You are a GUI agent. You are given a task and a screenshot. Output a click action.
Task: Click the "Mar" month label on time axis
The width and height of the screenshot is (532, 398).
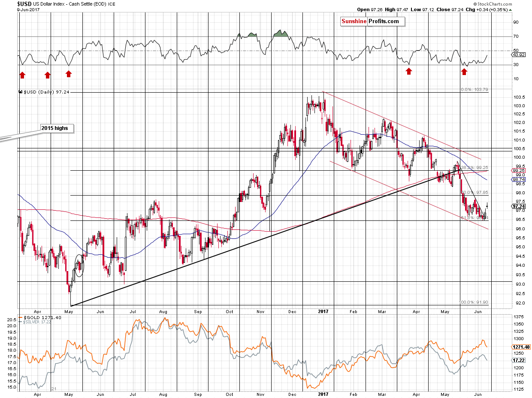383,311
